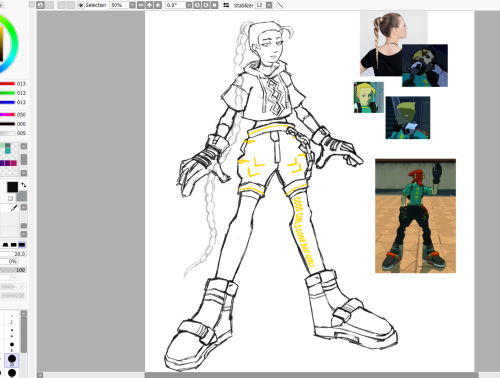Reset the zoom with the square button

158,5
